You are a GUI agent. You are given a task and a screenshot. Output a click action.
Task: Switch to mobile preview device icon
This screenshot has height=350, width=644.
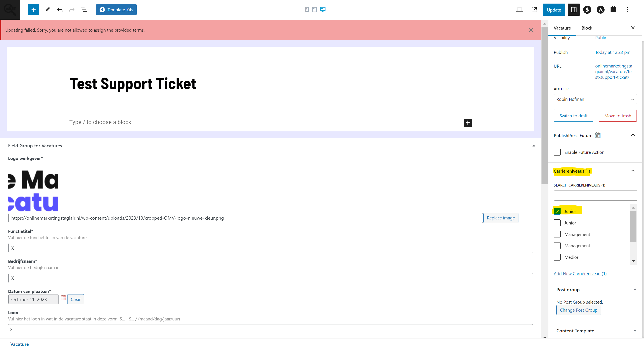pyautogui.click(x=307, y=10)
